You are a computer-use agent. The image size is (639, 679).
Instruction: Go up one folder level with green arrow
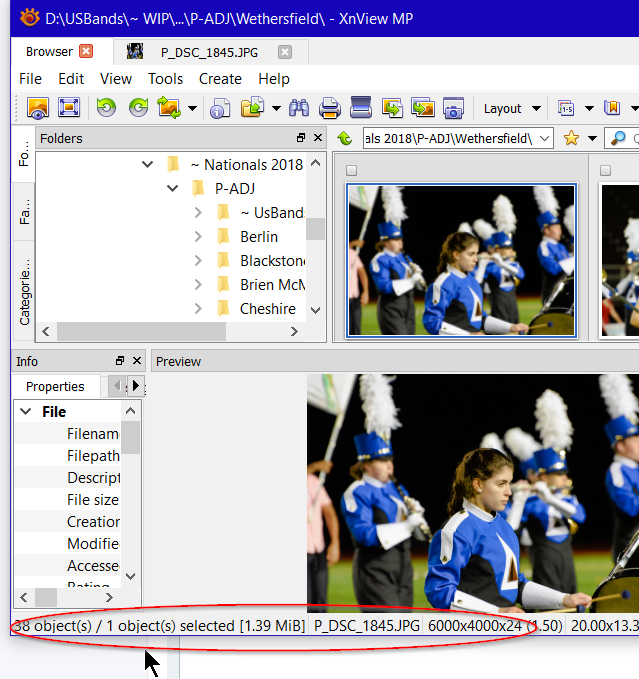pos(345,139)
